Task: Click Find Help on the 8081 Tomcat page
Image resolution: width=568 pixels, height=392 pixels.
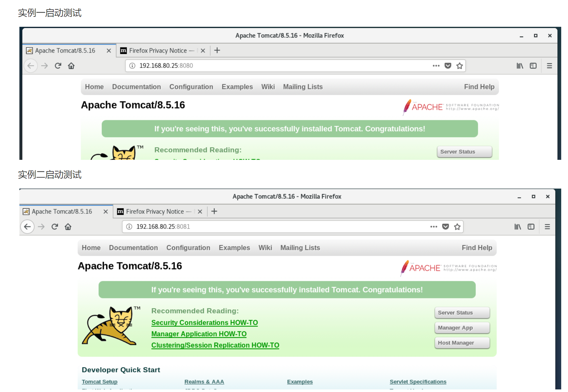Action: point(477,248)
